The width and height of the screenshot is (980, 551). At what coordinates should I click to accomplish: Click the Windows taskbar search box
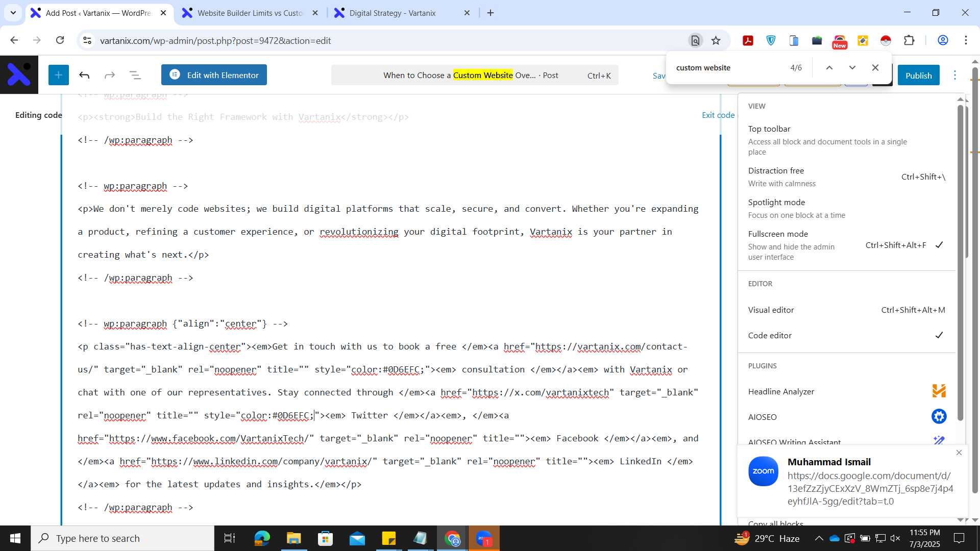[x=122, y=538]
